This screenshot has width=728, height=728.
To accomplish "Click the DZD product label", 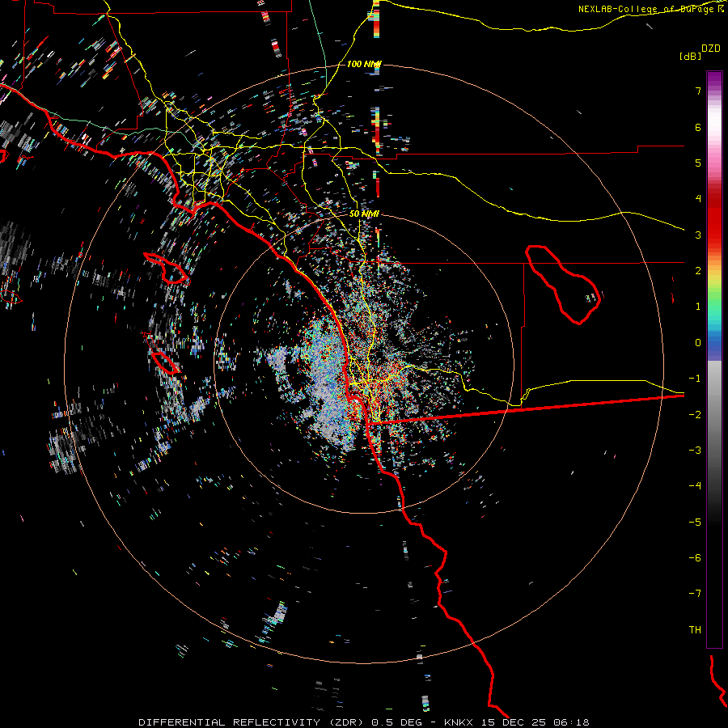I will click(x=711, y=49).
